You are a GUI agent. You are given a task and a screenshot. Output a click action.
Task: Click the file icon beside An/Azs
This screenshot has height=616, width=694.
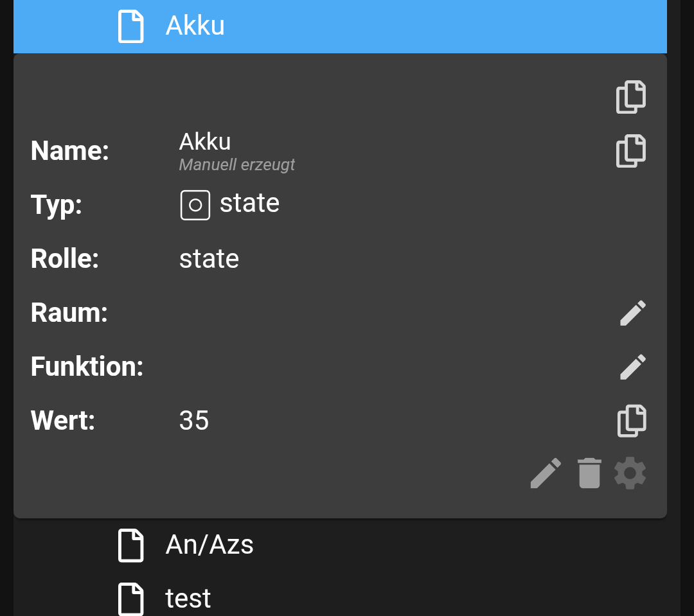[x=130, y=545]
